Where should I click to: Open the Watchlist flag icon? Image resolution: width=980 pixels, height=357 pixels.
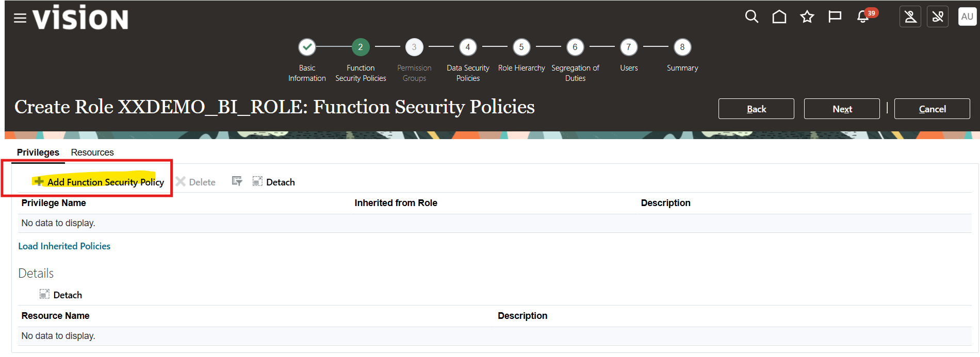tap(835, 17)
